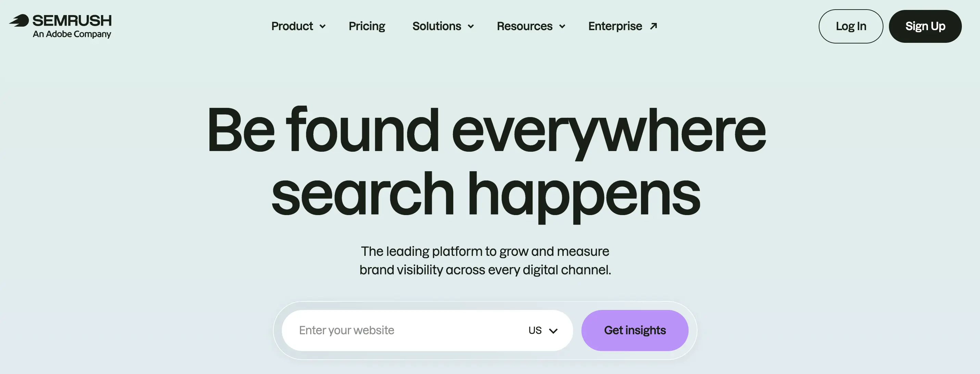The image size is (980, 374).
Task: Click the Log In button
Action: [851, 26]
